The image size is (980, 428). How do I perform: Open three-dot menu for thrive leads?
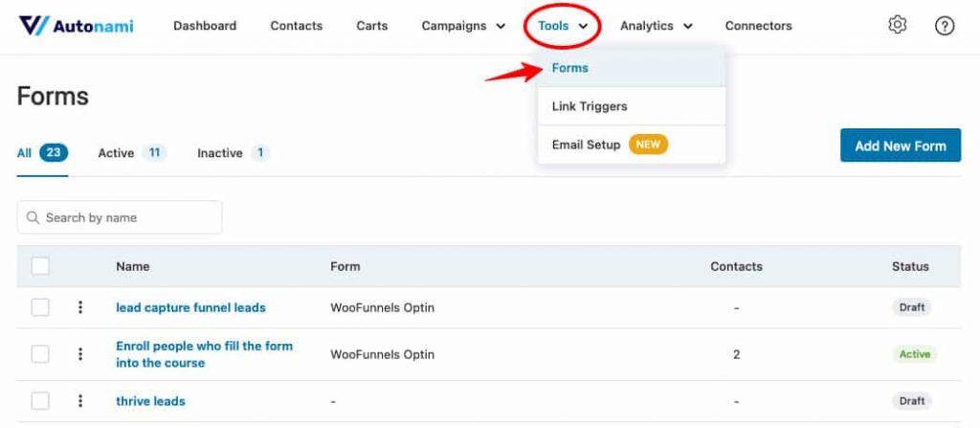tap(80, 401)
